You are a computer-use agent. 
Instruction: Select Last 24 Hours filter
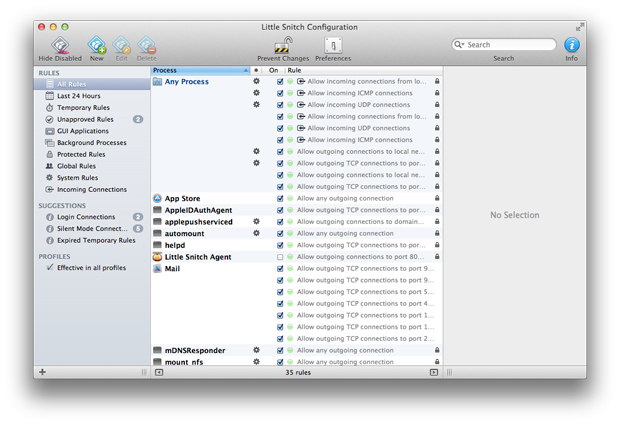78,96
